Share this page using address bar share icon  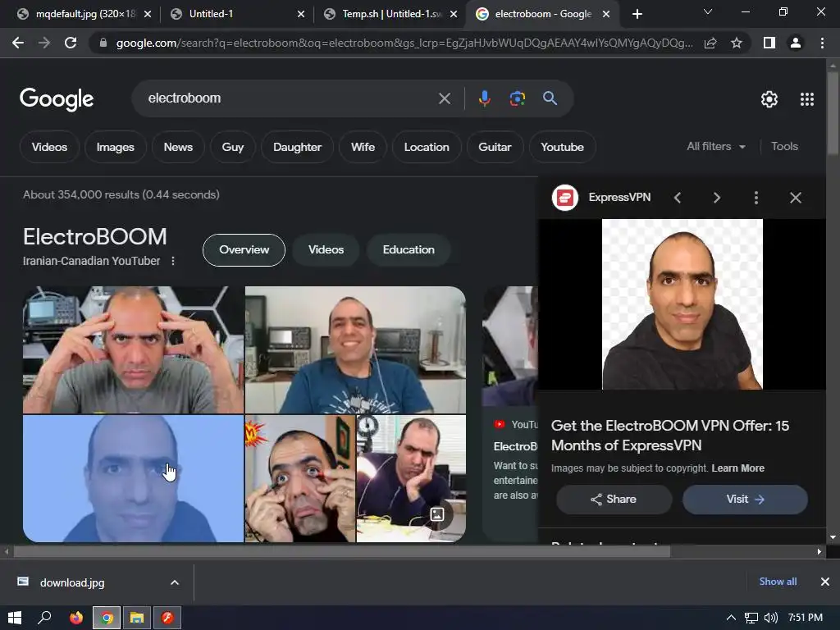pos(710,43)
